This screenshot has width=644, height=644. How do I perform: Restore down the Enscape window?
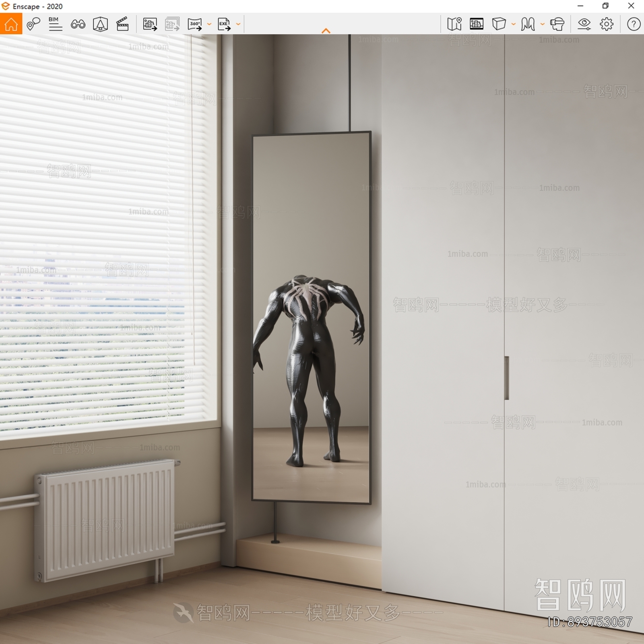605,6
